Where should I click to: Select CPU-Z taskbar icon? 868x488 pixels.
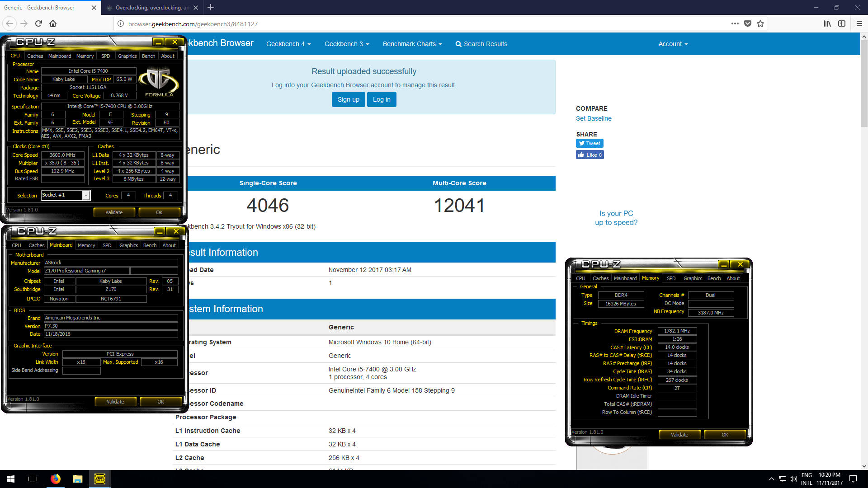100,479
